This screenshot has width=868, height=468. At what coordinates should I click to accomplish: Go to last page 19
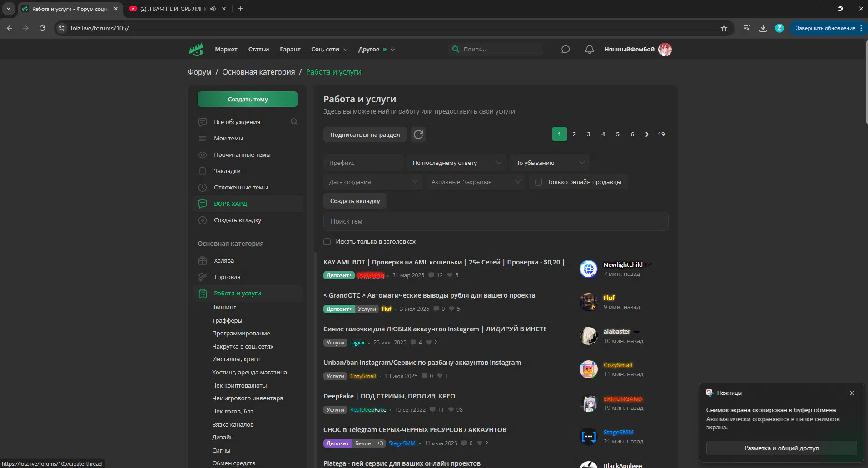click(x=661, y=134)
